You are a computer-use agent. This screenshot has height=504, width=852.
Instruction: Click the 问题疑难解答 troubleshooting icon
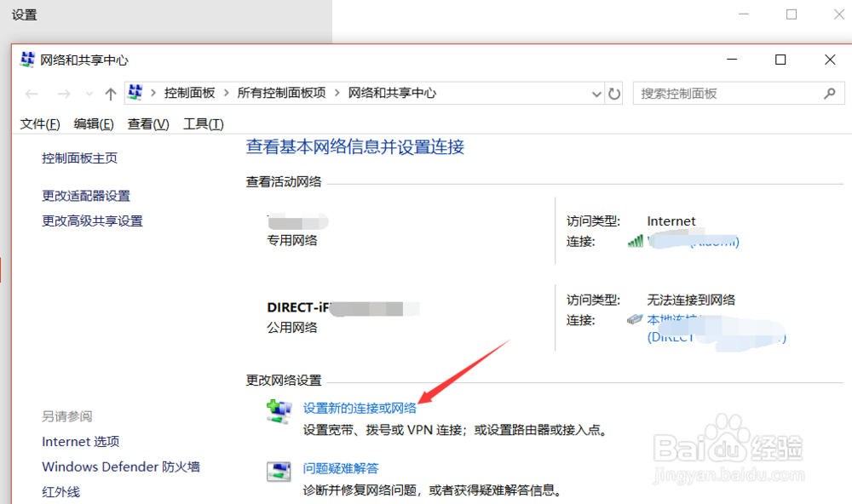coord(279,471)
